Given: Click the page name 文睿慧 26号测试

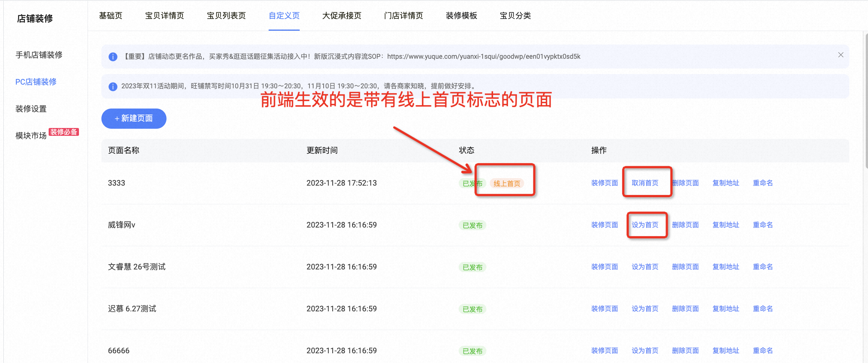Looking at the screenshot, I should pos(137,267).
